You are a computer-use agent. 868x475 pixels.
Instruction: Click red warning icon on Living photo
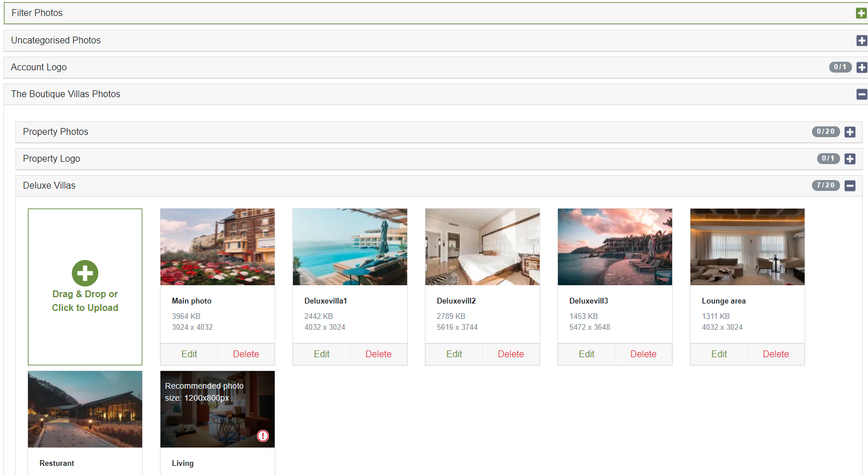pyautogui.click(x=263, y=436)
